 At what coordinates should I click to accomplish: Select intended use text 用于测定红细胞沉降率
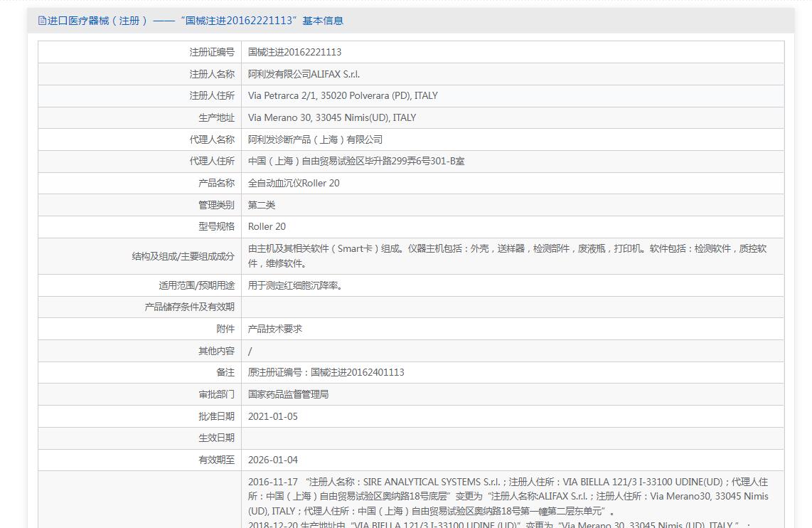294,285
